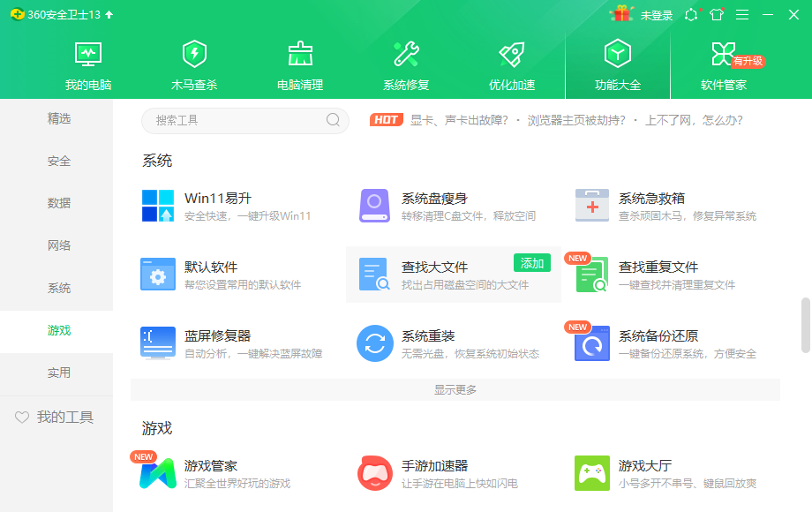Start 优化加速 speedup module

click(511, 62)
